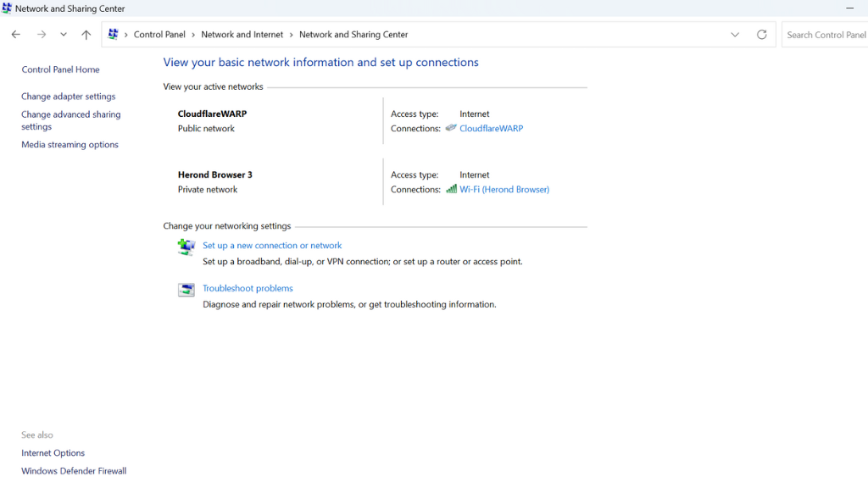Go up one level with up arrow
868x488 pixels.
[x=86, y=34]
